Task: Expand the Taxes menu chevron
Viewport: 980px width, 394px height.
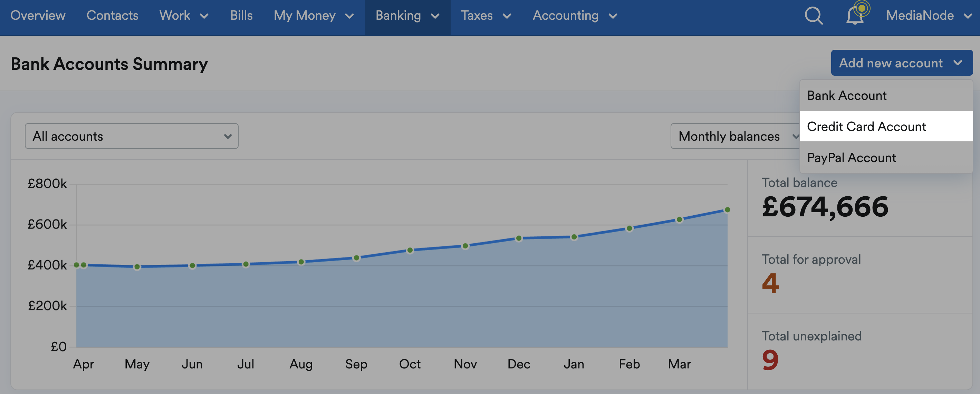Action: point(507,16)
